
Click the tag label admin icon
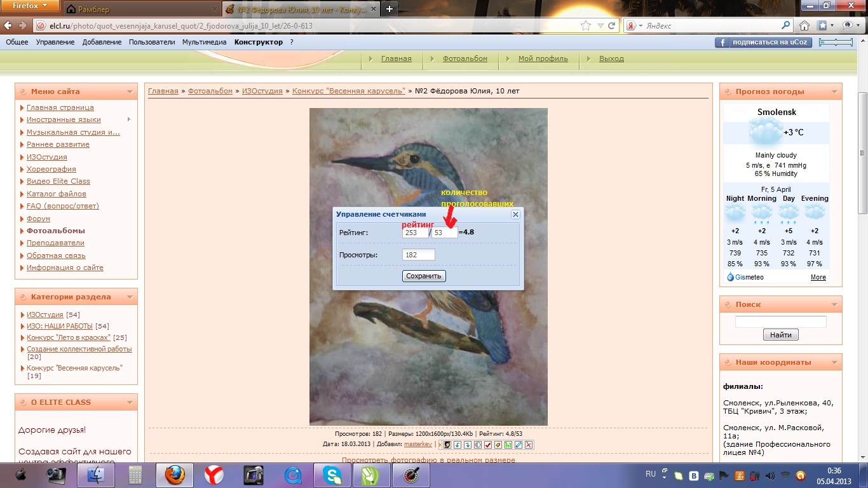[x=498, y=445]
